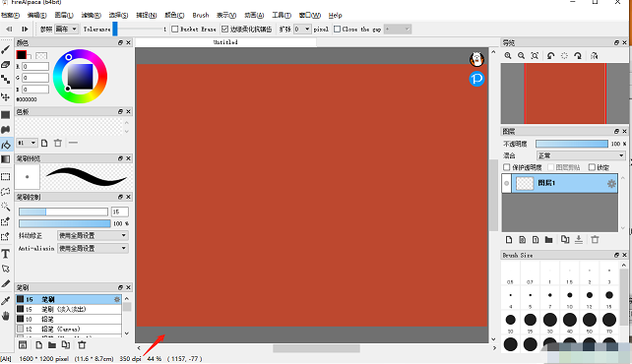Screen dimensions: 632x364
Task: Select the Gradient tool
Action: [6, 159]
